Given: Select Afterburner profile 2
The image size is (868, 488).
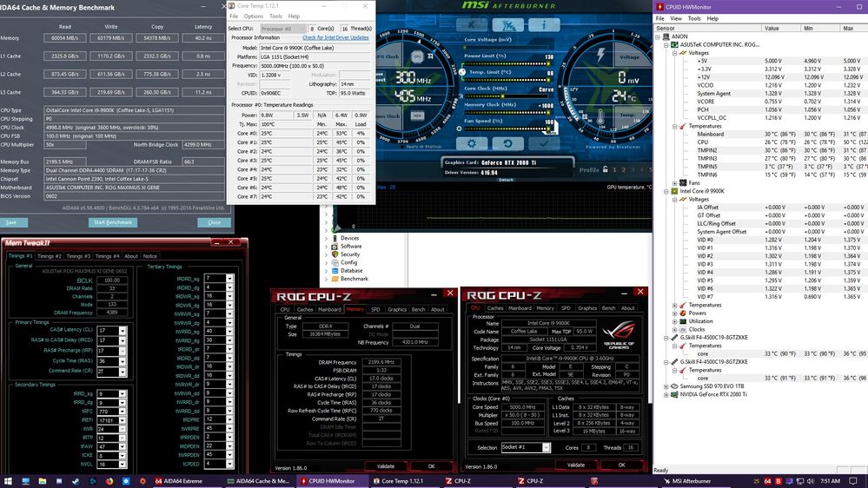Looking at the screenshot, I should pyautogui.click(x=624, y=170).
